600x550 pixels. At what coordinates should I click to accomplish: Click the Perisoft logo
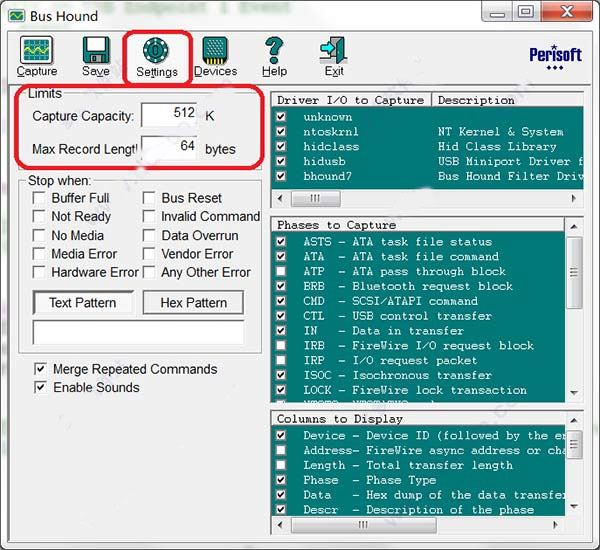point(554,57)
